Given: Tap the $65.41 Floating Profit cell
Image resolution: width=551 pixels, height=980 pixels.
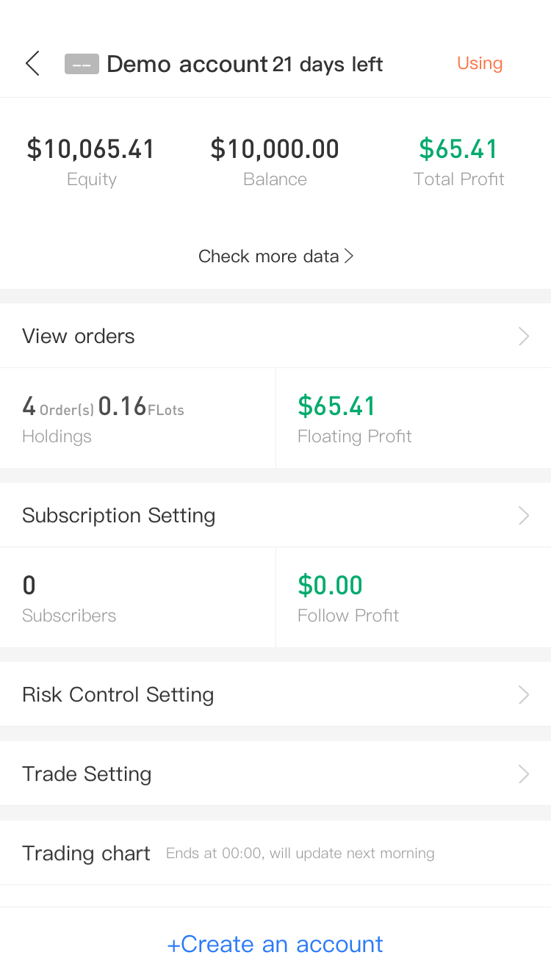Looking at the screenshot, I should click(x=414, y=418).
